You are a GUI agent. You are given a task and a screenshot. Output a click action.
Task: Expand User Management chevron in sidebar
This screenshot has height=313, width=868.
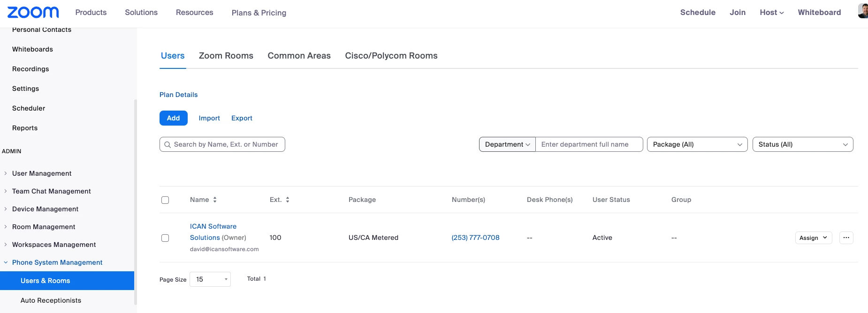(x=6, y=173)
